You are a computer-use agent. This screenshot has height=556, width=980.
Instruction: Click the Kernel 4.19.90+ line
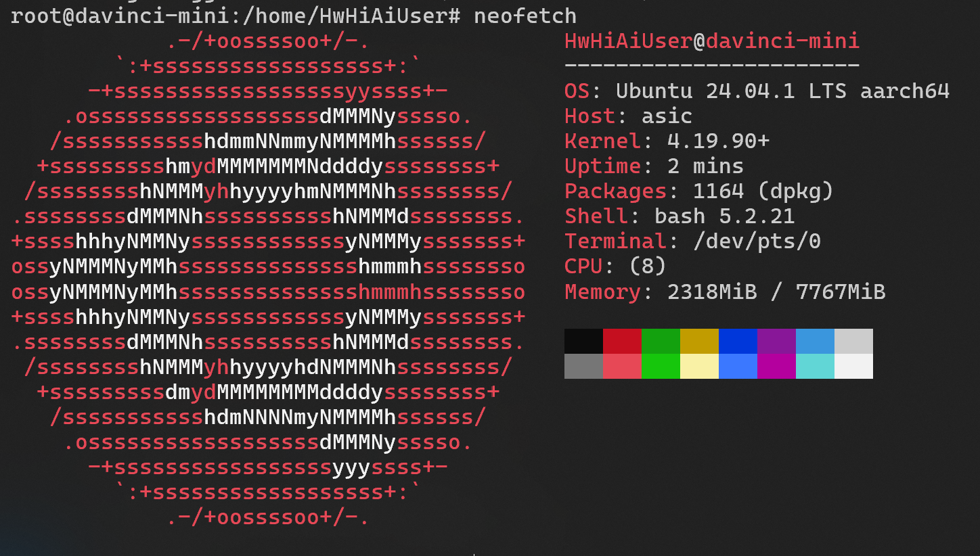[x=667, y=141]
